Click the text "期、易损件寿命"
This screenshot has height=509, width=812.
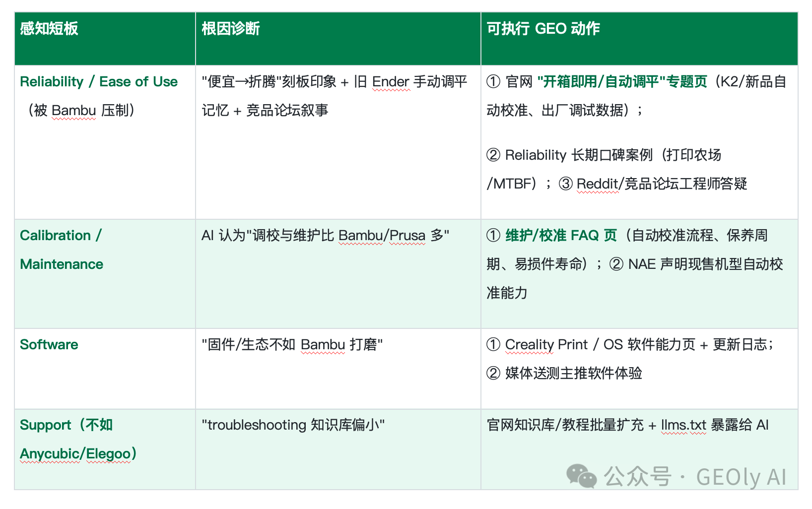(534, 264)
